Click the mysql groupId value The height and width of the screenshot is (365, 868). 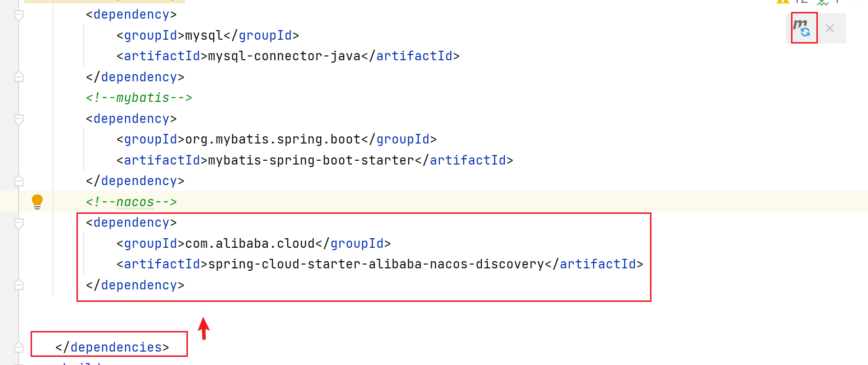pos(204,35)
